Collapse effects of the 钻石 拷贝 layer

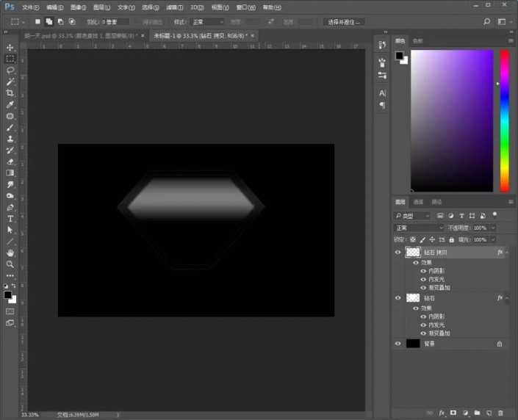pyautogui.click(x=507, y=253)
